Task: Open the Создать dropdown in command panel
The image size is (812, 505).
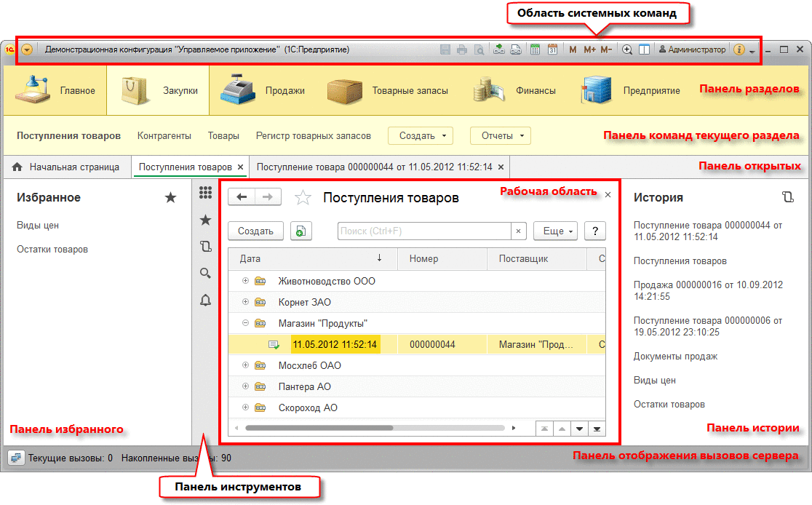Action: click(421, 135)
